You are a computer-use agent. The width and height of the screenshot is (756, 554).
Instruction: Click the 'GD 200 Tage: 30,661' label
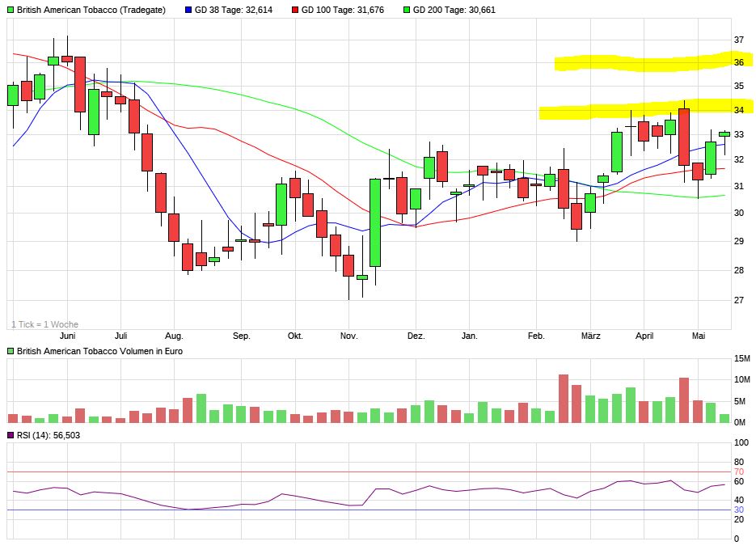pos(454,10)
